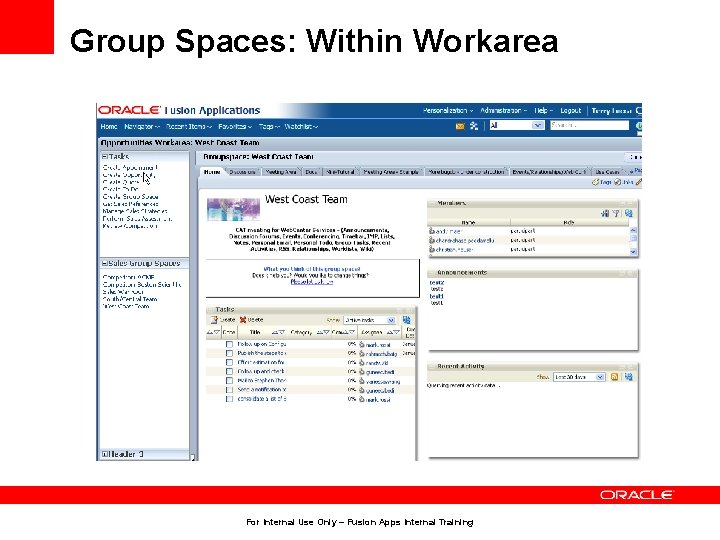This screenshot has width=720, height=540.
Task: Switch to the Meeting Area tab
Action: pos(281,172)
